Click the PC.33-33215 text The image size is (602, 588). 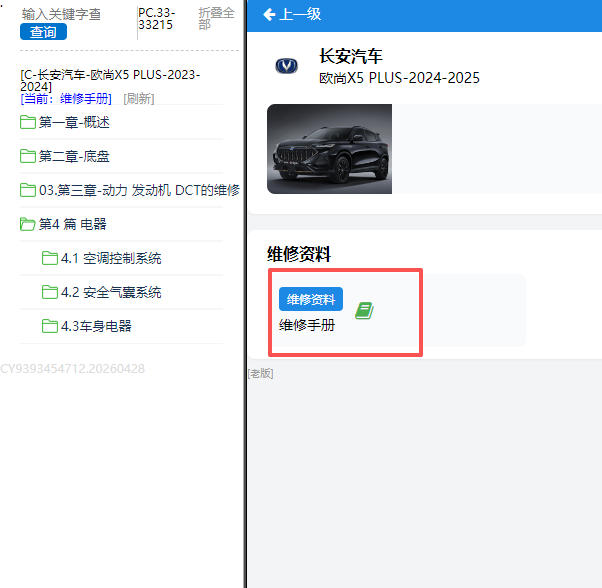pyautogui.click(x=156, y=18)
